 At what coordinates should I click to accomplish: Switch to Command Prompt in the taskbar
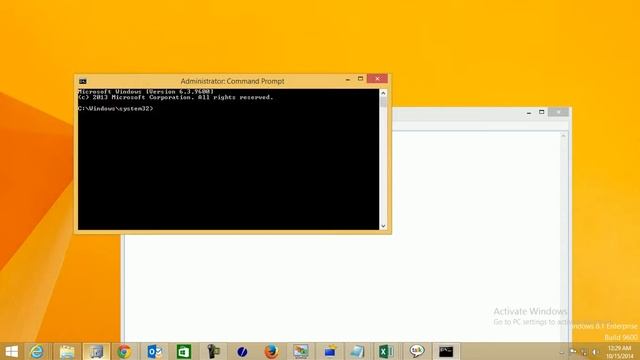coord(446,351)
